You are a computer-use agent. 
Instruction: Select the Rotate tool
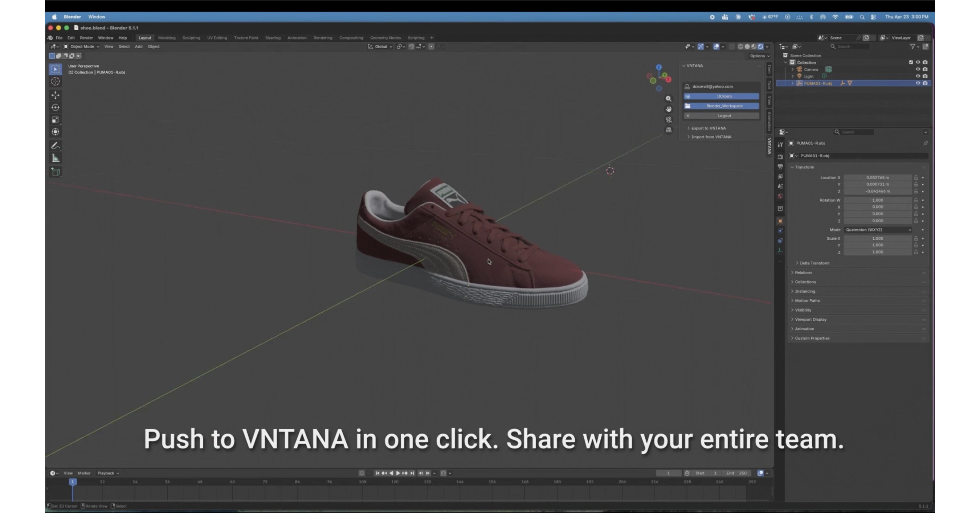point(56,107)
